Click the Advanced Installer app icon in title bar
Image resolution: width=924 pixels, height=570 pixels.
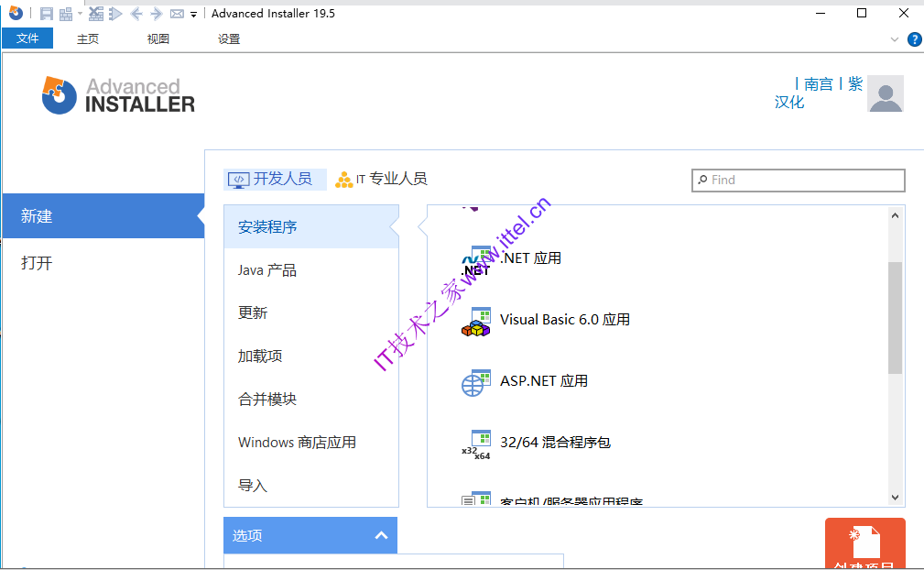[16, 13]
